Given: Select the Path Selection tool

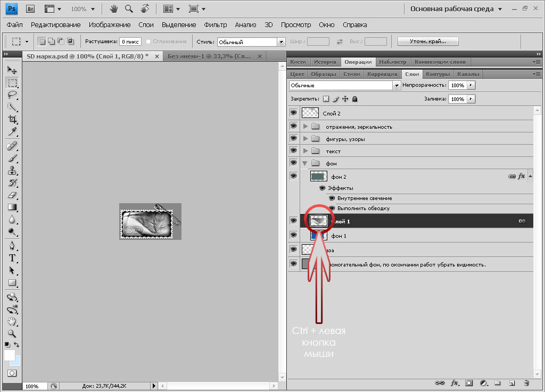Looking at the screenshot, I should click(12, 270).
